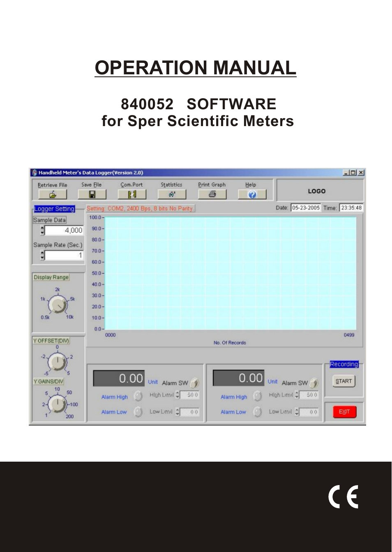The width and height of the screenshot is (392, 552).
Task: Click the Y GAINS/DIV rotary knob
Action: click(x=58, y=405)
